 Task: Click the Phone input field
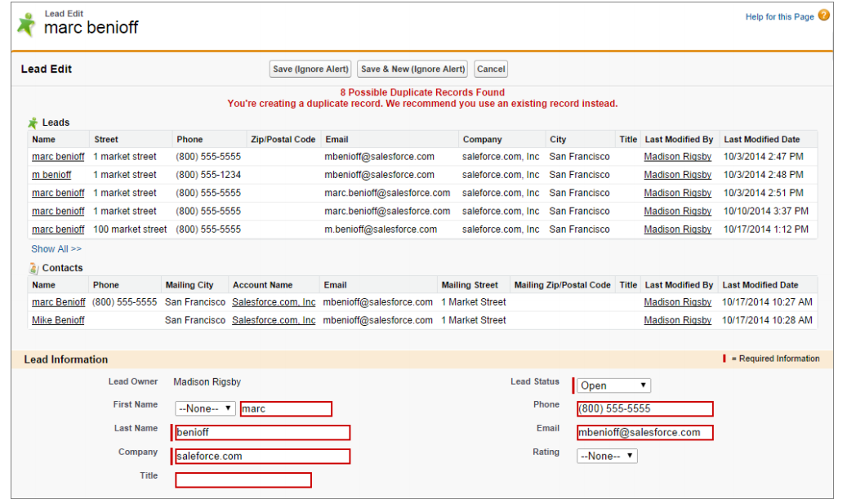645,408
